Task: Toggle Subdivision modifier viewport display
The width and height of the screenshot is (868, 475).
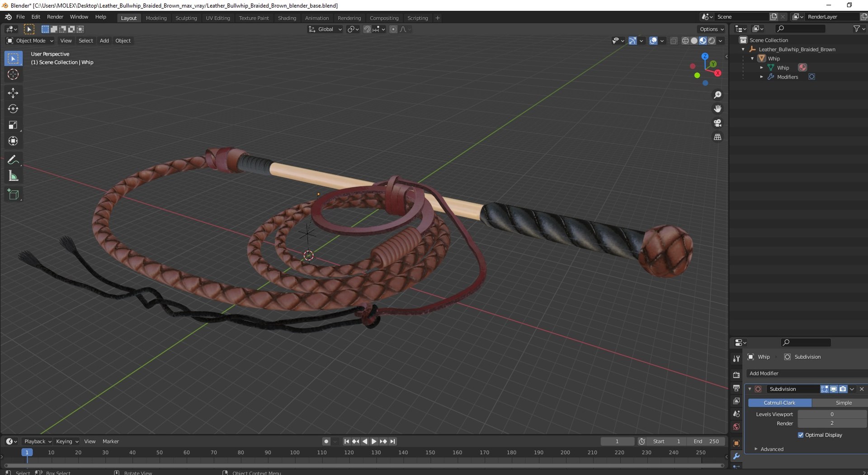Action: [834, 389]
